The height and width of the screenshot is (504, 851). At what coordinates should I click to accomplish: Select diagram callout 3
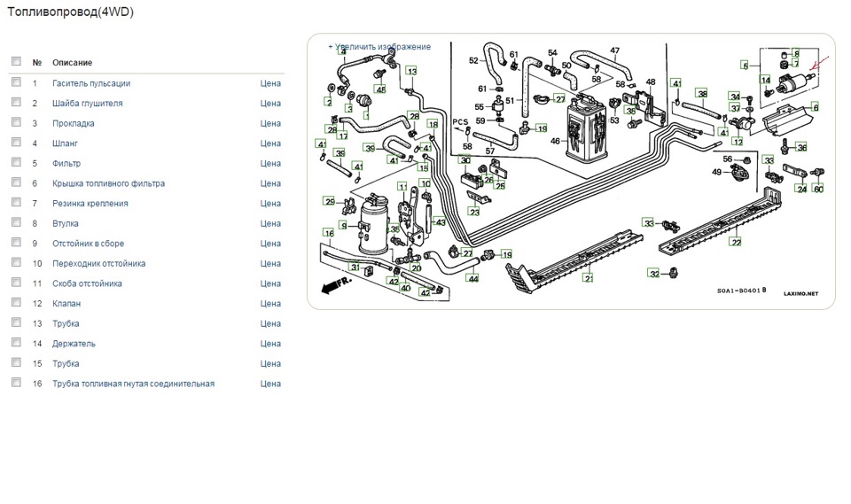pyautogui.click(x=349, y=108)
